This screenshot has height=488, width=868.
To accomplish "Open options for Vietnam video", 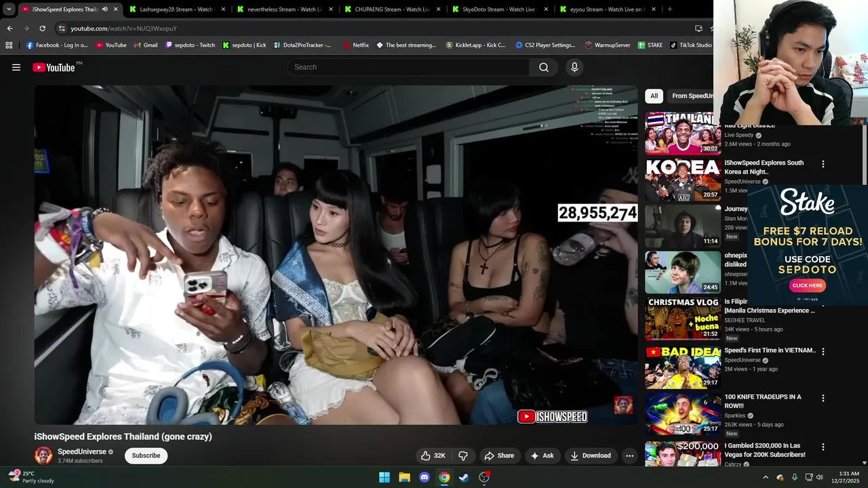I will pyautogui.click(x=823, y=352).
